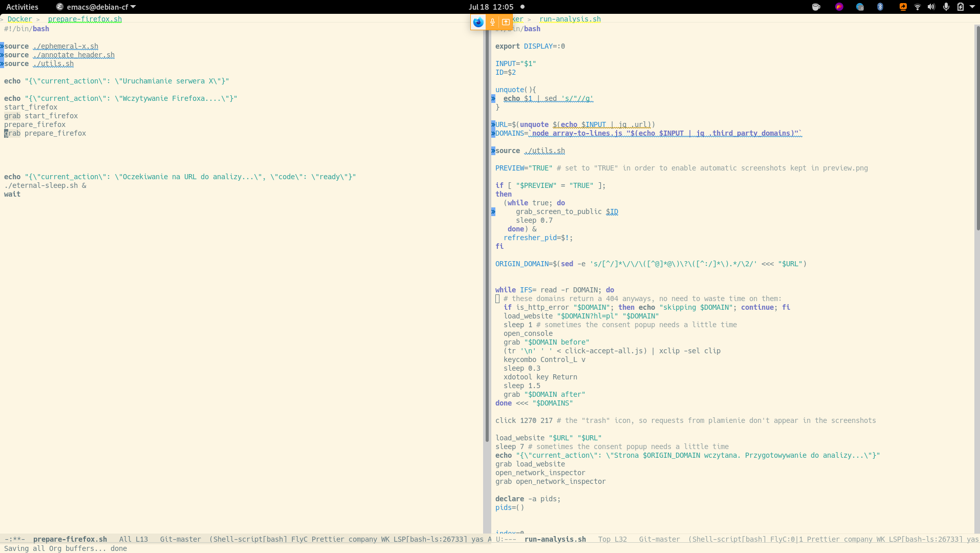Image resolution: width=980 pixels, height=553 pixels.
Task: Click the battery status icon
Action: pos(961,7)
